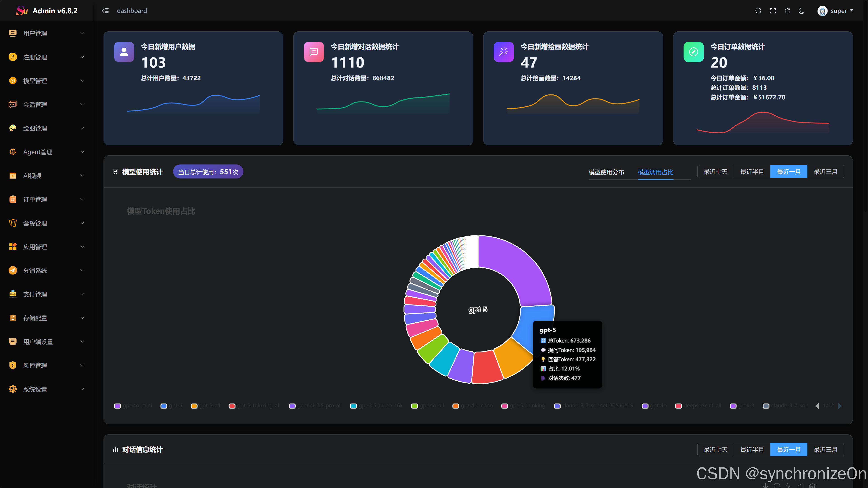Screen dimensions: 868x488
Task: Toggle dark mode moon icon
Action: (802, 11)
